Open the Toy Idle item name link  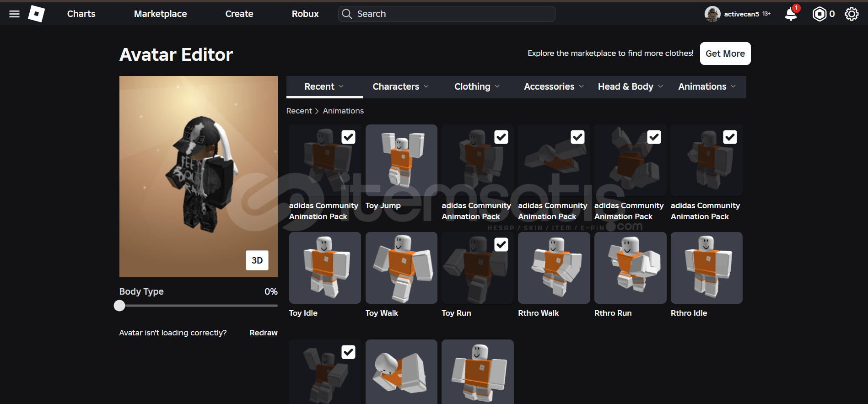pyautogui.click(x=303, y=313)
